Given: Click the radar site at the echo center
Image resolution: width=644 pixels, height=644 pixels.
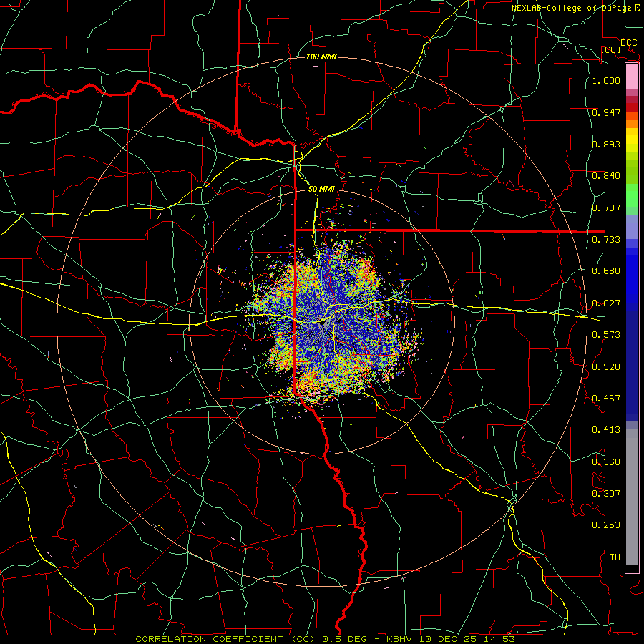Looking at the screenshot, I should click(322, 323).
